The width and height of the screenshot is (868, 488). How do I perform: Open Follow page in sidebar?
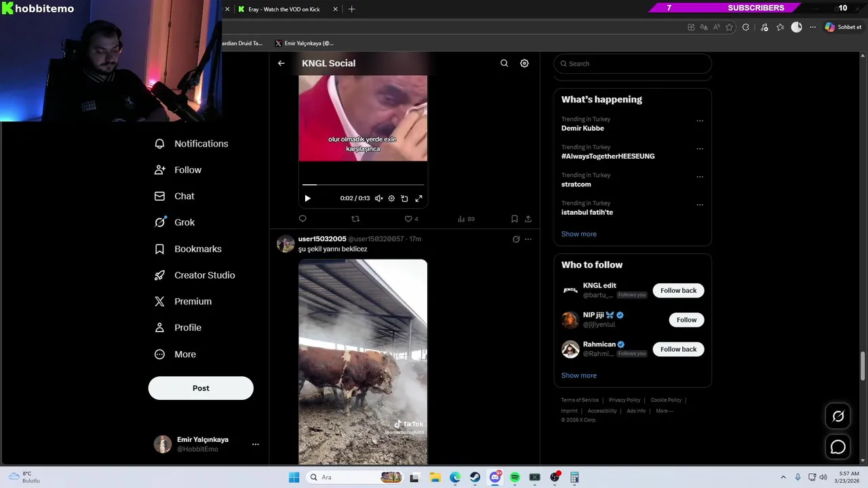(x=178, y=170)
